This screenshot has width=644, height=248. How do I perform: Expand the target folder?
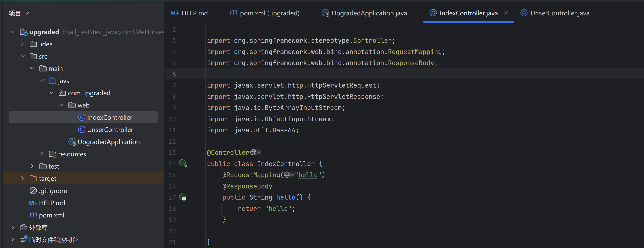point(22,178)
